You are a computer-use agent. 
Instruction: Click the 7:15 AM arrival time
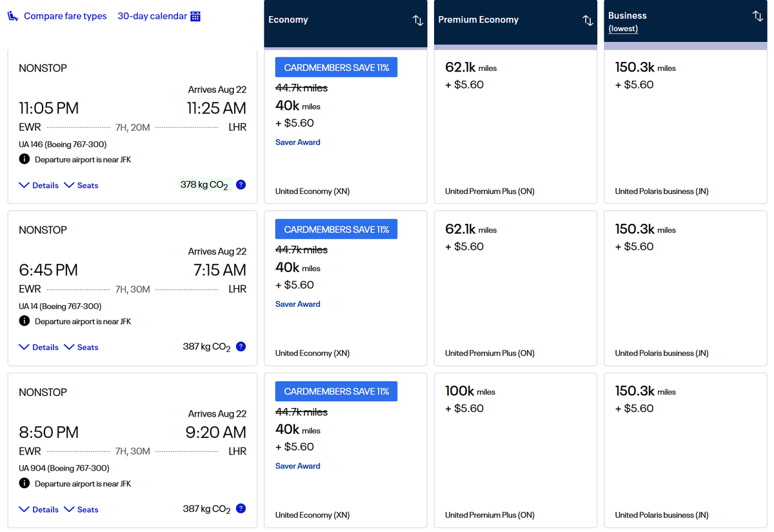(220, 270)
